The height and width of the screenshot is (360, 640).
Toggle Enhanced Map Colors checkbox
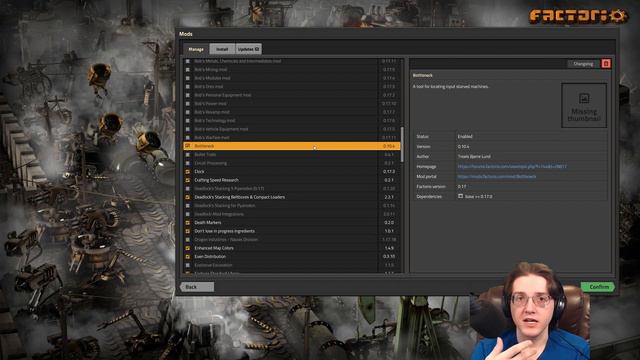(x=188, y=248)
